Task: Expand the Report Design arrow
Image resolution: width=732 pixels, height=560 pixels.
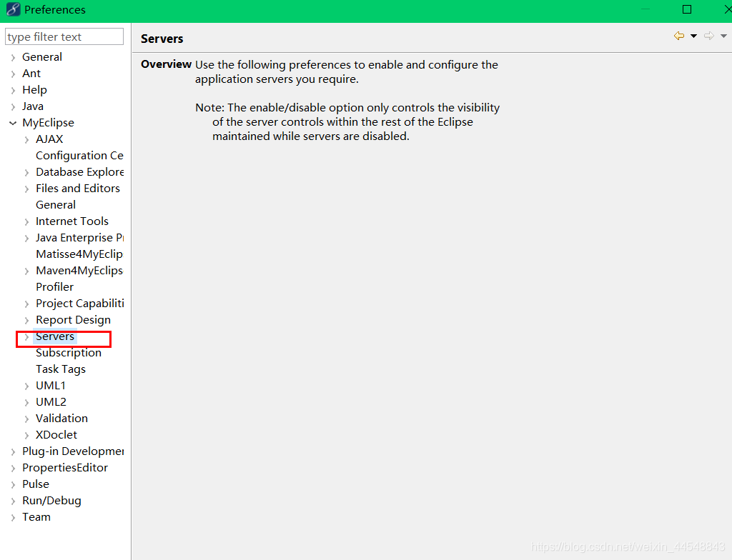Action: (x=26, y=321)
